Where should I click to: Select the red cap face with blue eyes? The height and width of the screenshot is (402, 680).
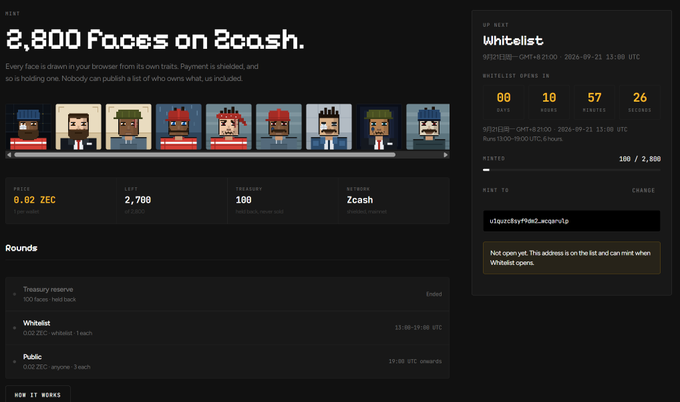click(x=179, y=127)
